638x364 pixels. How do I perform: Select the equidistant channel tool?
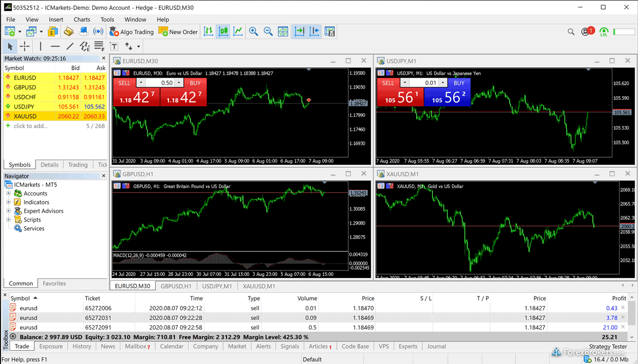85,47
